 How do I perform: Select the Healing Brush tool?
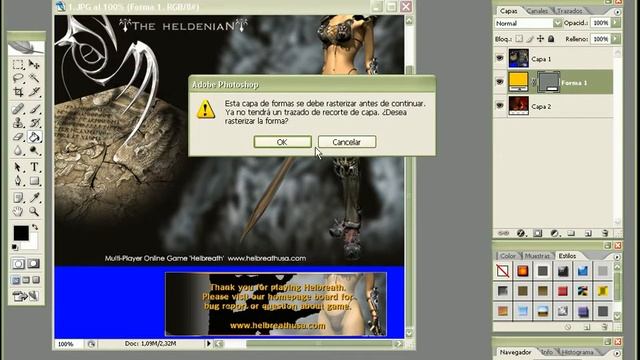(18, 109)
